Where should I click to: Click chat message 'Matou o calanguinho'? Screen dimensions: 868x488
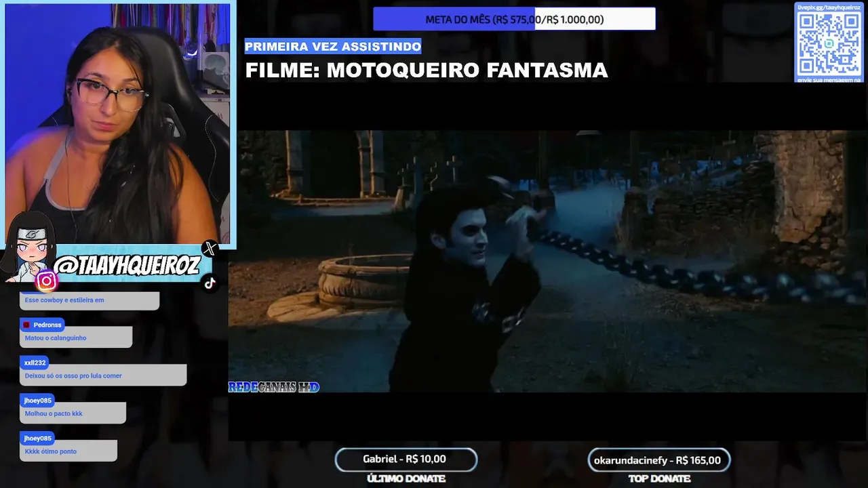(x=56, y=338)
